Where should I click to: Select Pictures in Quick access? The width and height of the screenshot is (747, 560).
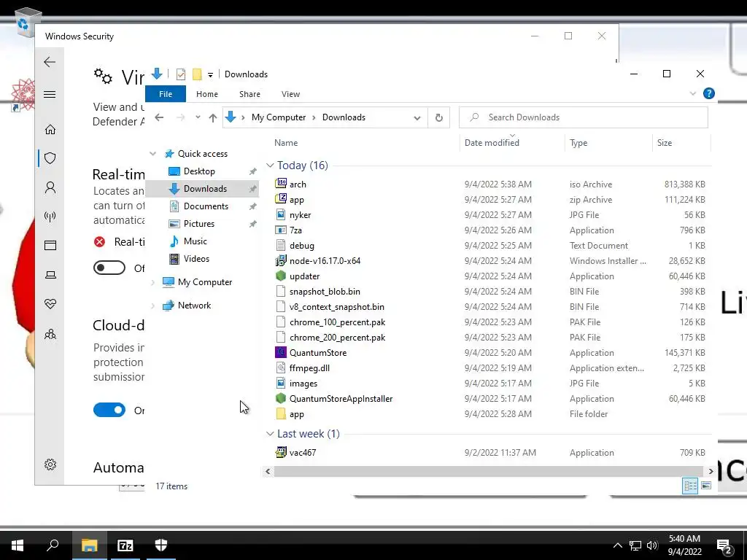tap(198, 224)
